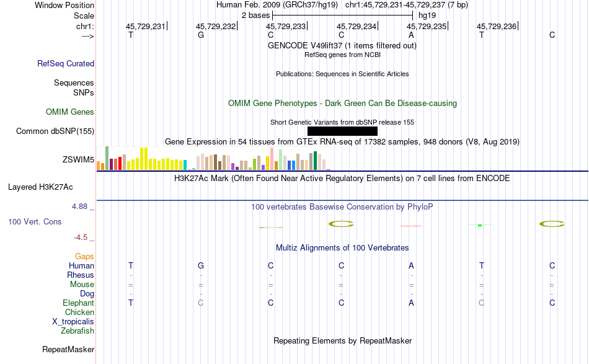Click the X_tropicalis species row label
Viewport: 589px width, 364px height.
tap(73, 322)
